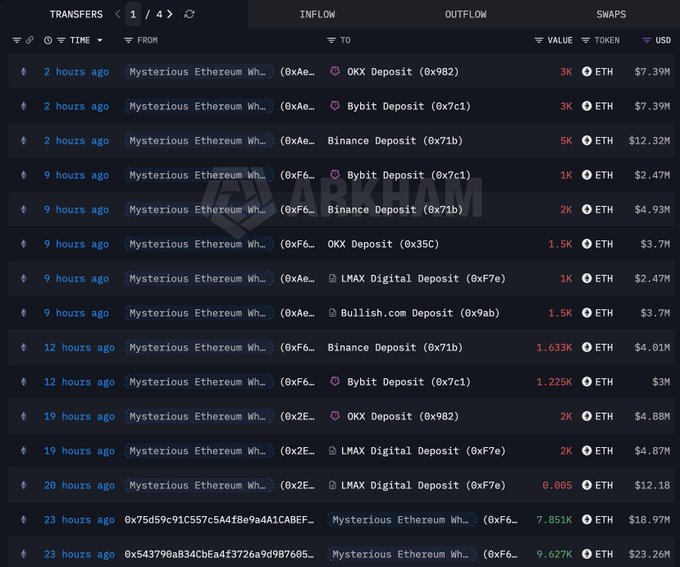
Task: Open leftmost chain filter icon in header
Action: [17, 40]
